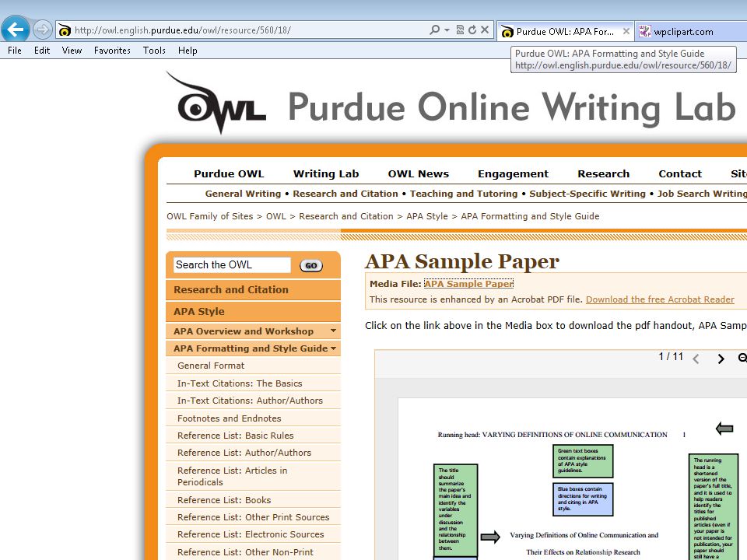Click Engagement in the top navigation
The width and height of the screenshot is (747, 560).
[513, 173]
